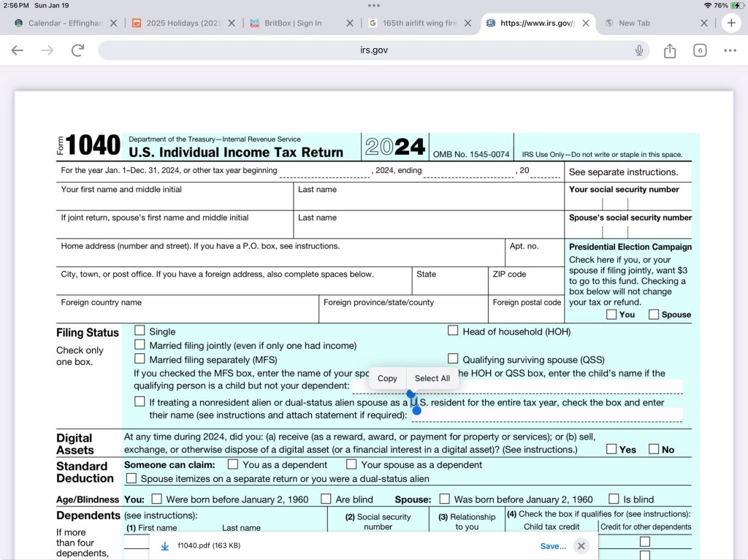This screenshot has width=748, height=560.
Task: Dismiss the f1040.pdf download bar
Action: (581, 546)
